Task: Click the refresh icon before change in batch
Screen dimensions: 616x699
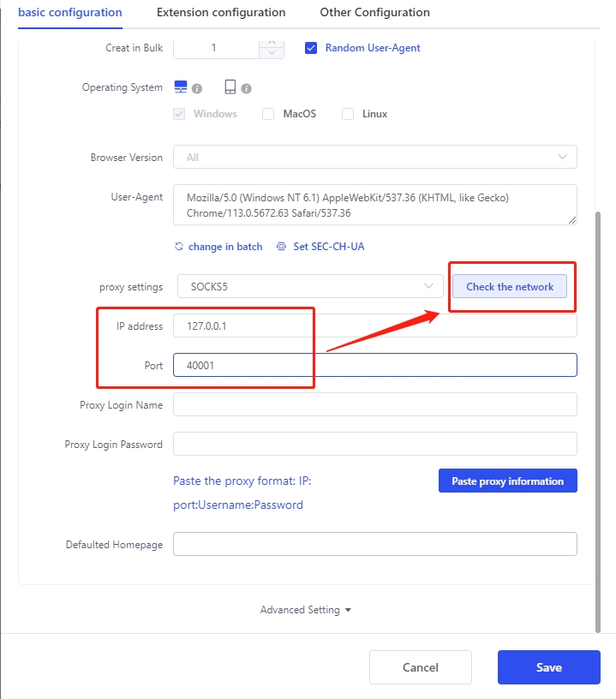Action: (179, 247)
